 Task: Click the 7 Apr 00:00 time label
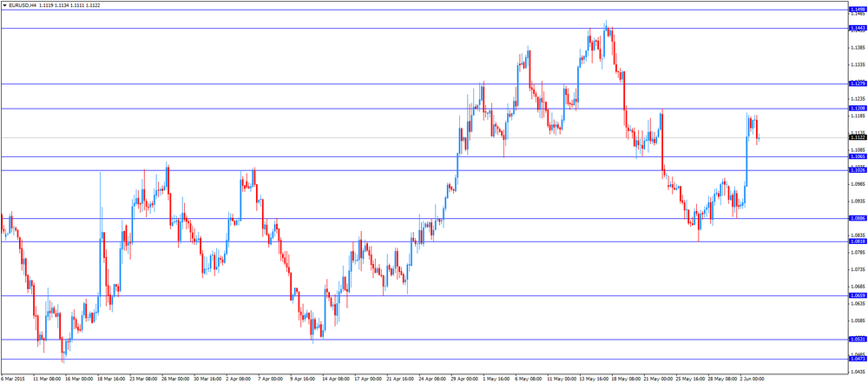270,379
